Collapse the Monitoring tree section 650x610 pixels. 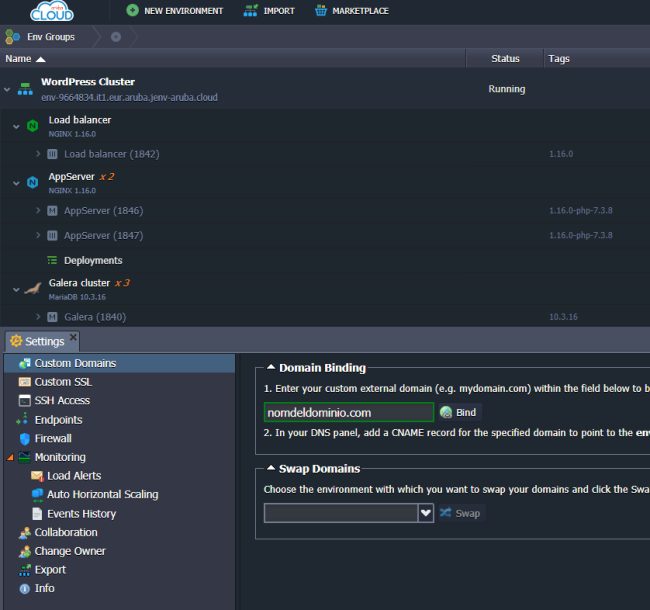tap(10, 457)
